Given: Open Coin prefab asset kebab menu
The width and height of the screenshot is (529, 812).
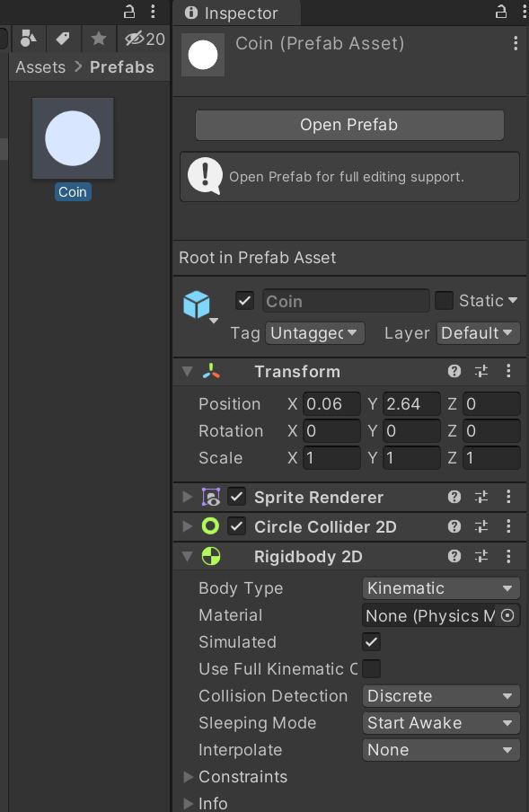Looking at the screenshot, I should pos(515,43).
